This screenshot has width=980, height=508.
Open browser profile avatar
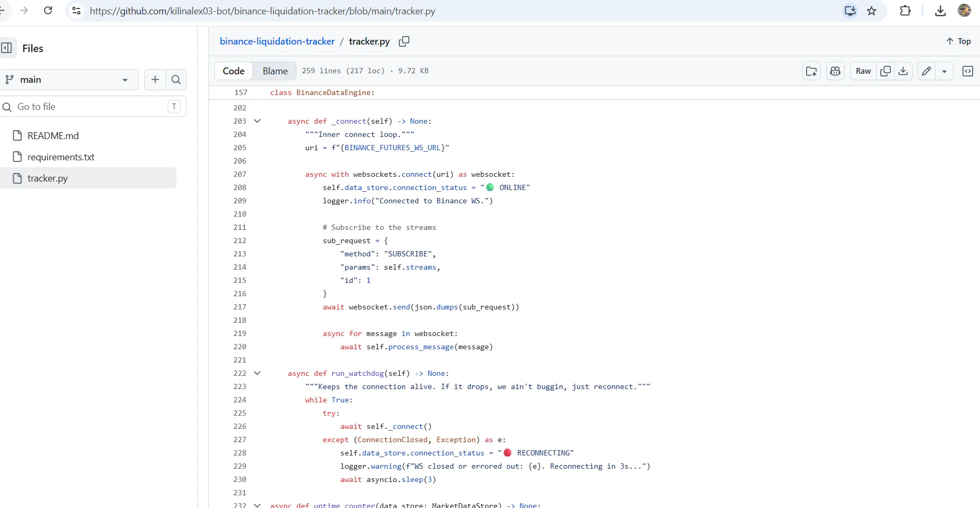[x=964, y=11]
